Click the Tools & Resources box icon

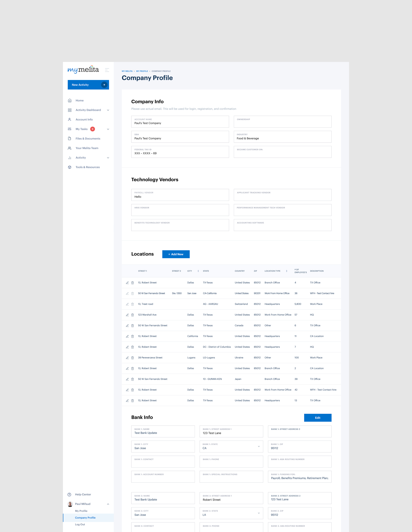pos(70,167)
